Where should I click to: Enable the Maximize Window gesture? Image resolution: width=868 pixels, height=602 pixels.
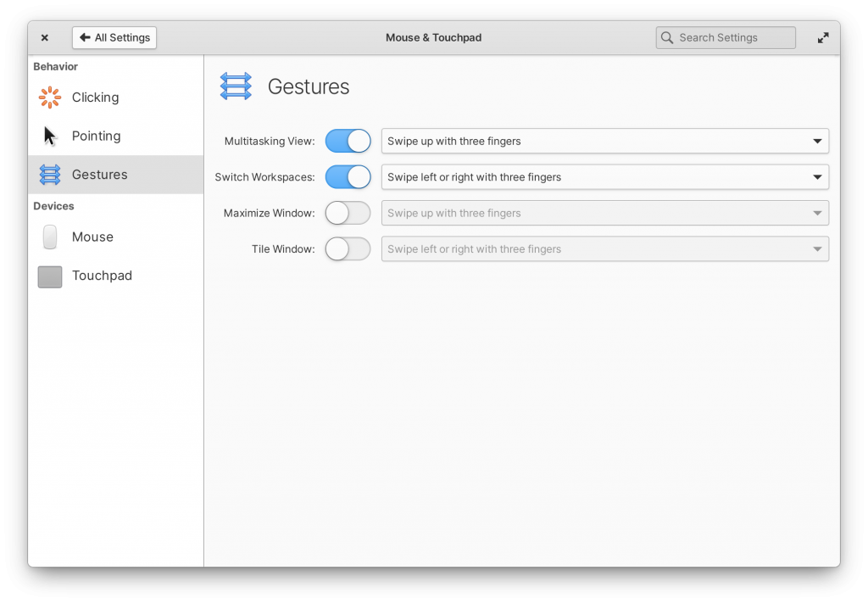tap(348, 213)
